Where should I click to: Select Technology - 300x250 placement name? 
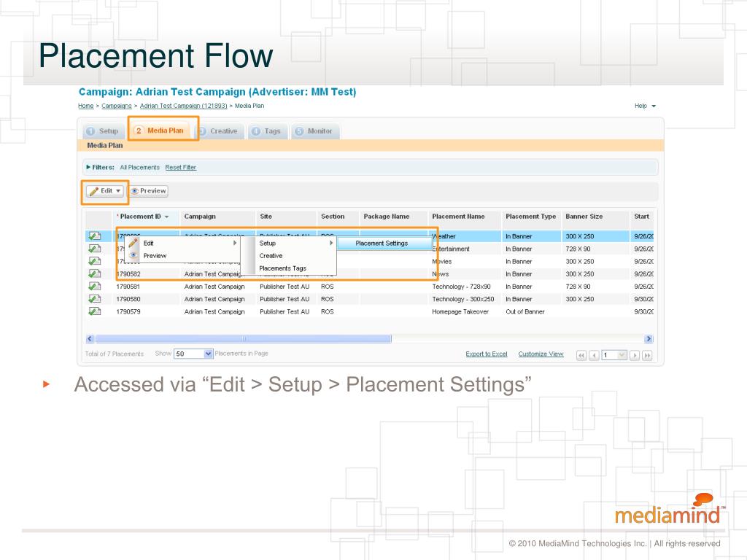tap(463, 299)
